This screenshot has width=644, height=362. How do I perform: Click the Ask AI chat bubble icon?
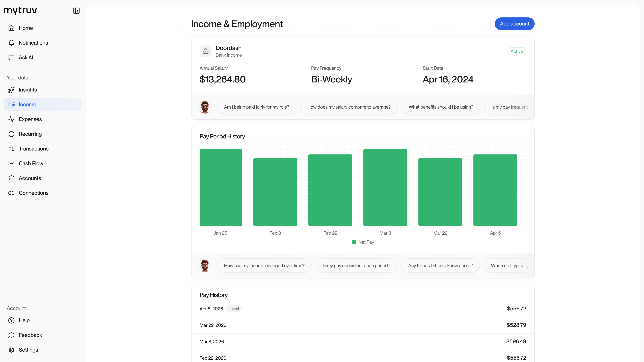click(11, 57)
